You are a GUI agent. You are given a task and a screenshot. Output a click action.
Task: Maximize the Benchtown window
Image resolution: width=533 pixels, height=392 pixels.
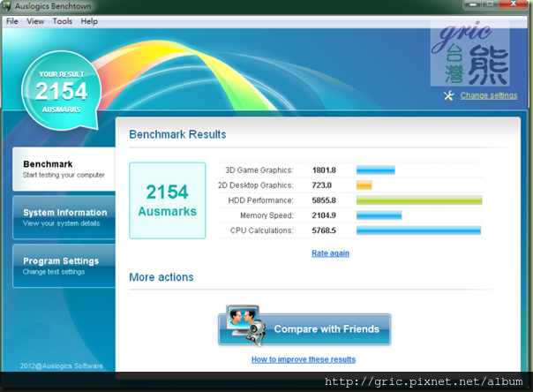(490, 4)
